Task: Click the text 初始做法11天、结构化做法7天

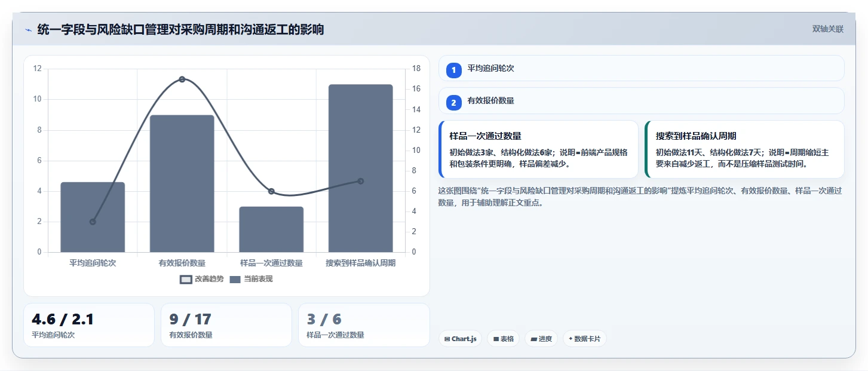Action: (x=710, y=152)
